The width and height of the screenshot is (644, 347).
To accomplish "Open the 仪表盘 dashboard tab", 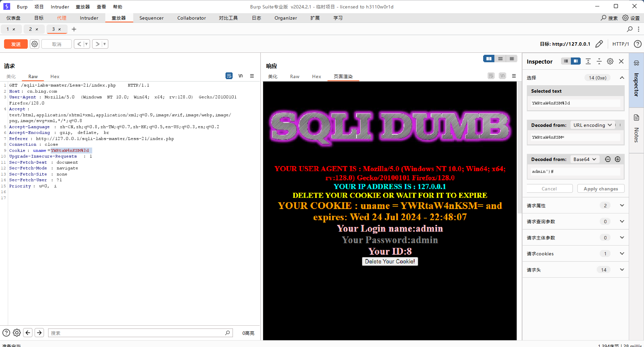I will 14,18.
